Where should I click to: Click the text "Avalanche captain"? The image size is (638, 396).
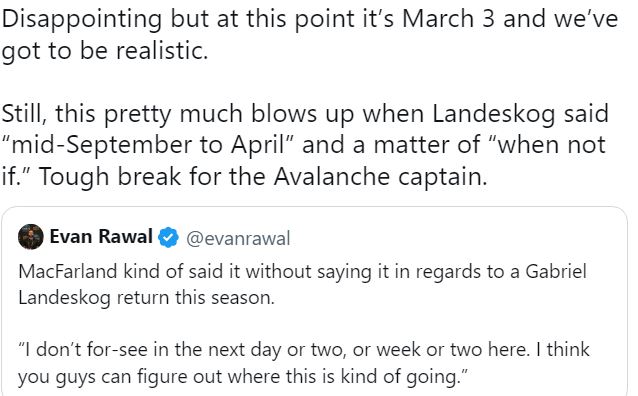[380, 177]
